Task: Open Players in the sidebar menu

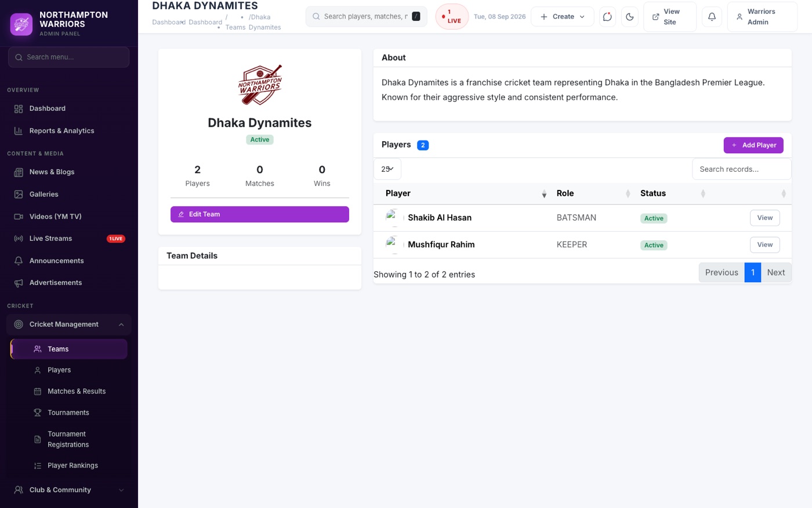Action: [x=69, y=370]
